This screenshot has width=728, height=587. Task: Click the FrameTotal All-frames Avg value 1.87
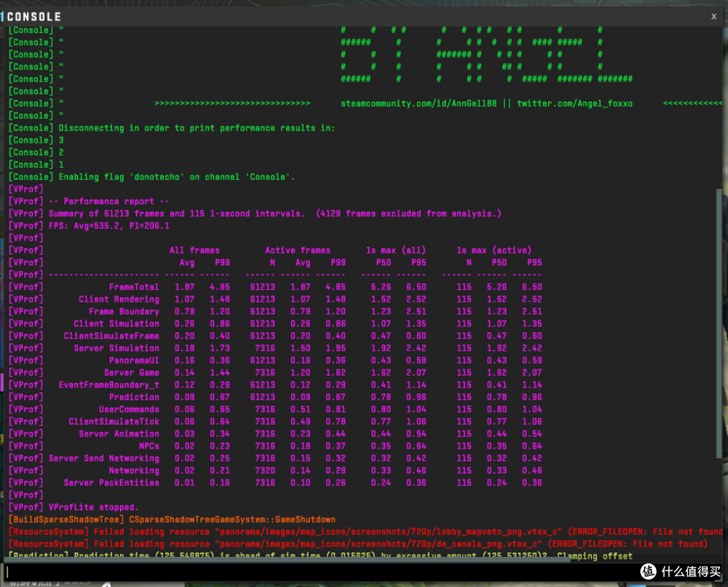tap(184, 287)
